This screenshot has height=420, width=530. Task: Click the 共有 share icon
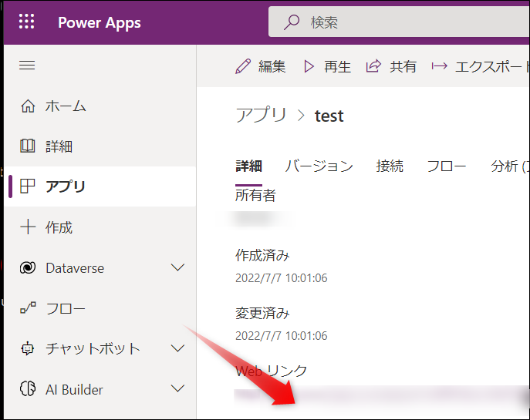[x=373, y=66]
